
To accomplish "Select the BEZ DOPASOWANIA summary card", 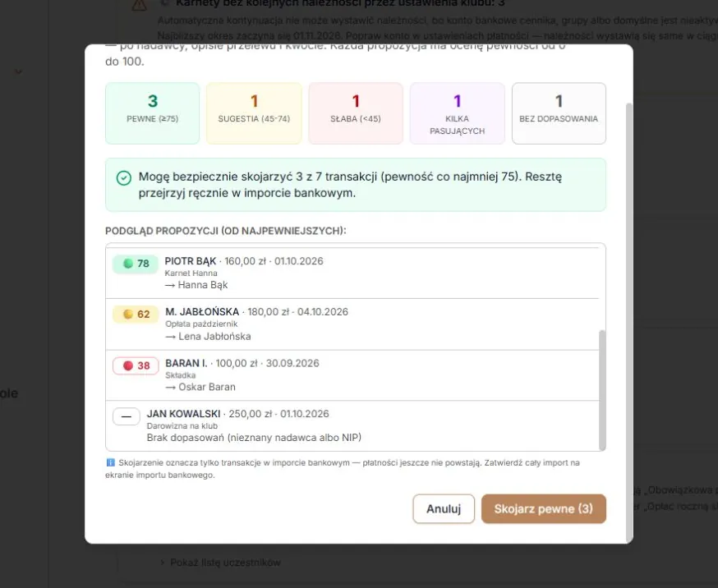I will click(x=559, y=113).
